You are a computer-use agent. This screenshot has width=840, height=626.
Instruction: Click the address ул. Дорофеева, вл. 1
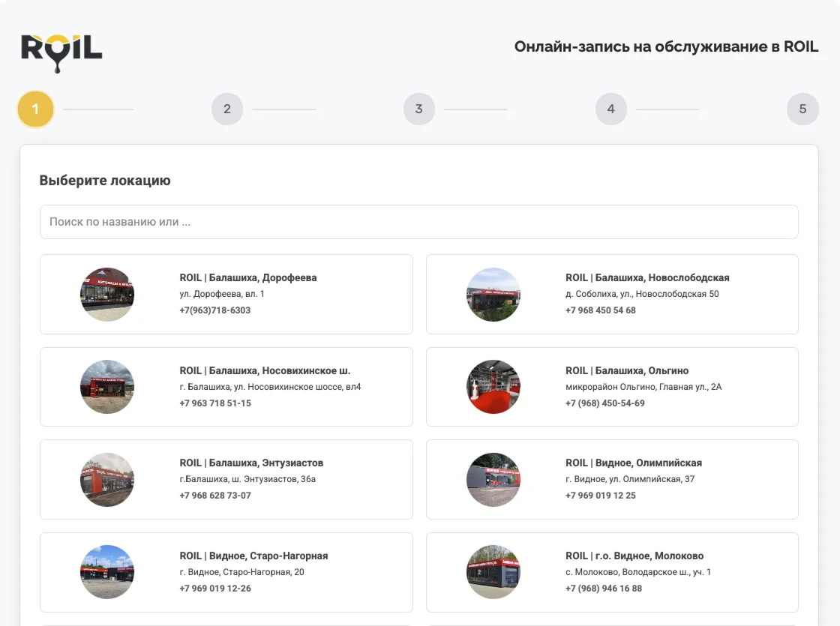[222, 294]
